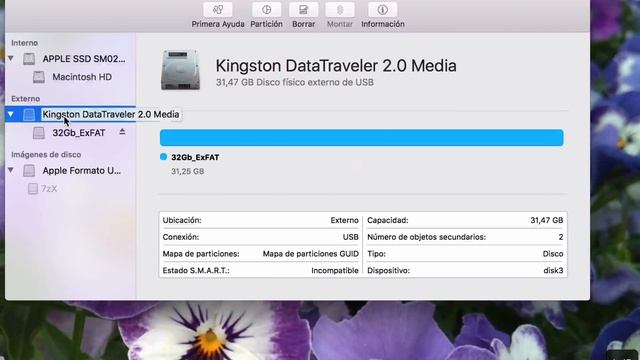Screen dimensions: 640x360
Task: Collapse the APPLE SSD disclosure triangle
Action: click(11, 59)
